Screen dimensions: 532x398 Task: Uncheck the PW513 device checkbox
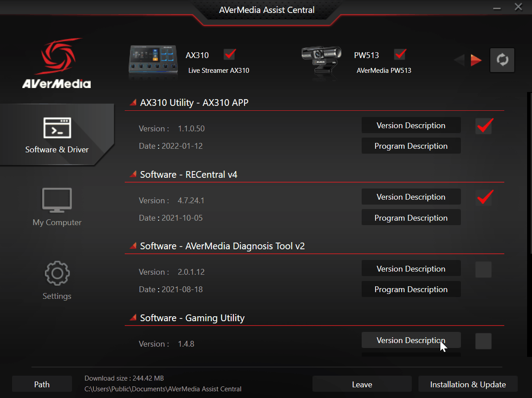(400, 54)
